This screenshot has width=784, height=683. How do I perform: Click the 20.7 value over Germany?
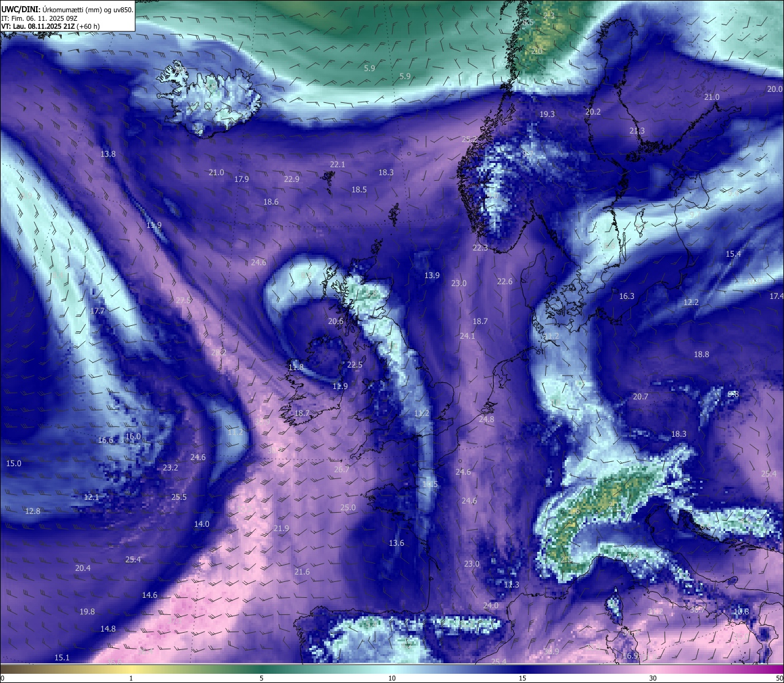640,397
